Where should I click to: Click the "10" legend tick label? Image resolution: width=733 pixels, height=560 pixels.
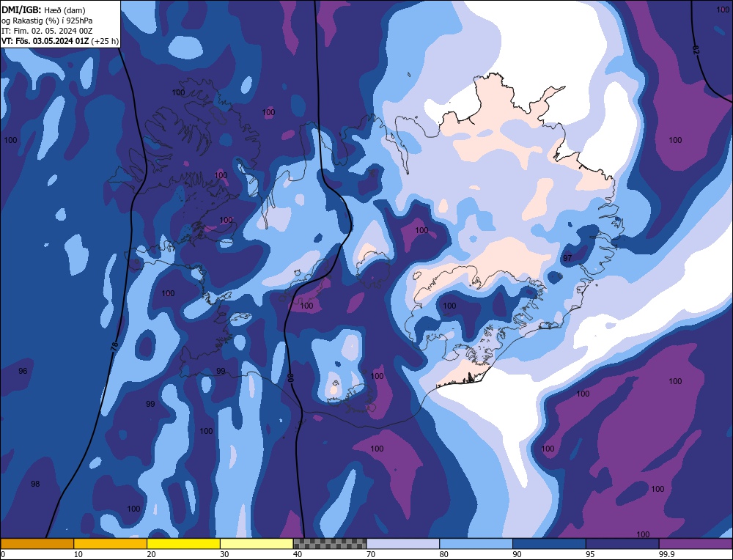[x=78, y=554]
